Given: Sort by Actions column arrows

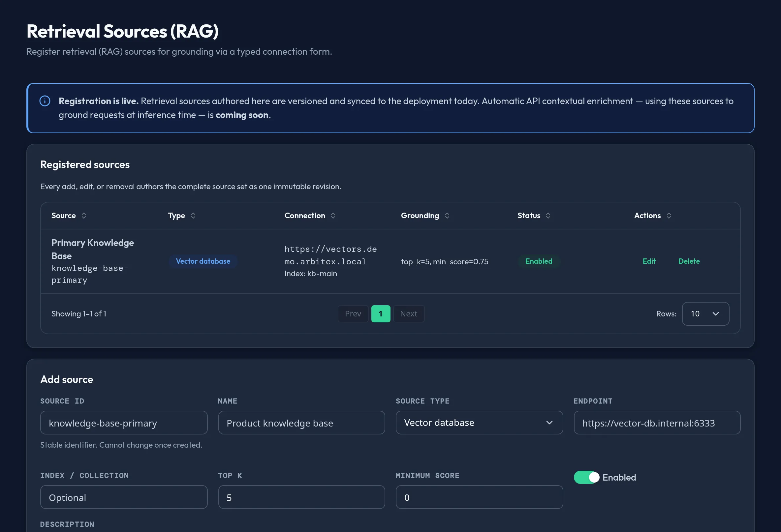Looking at the screenshot, I should (669, 216).
